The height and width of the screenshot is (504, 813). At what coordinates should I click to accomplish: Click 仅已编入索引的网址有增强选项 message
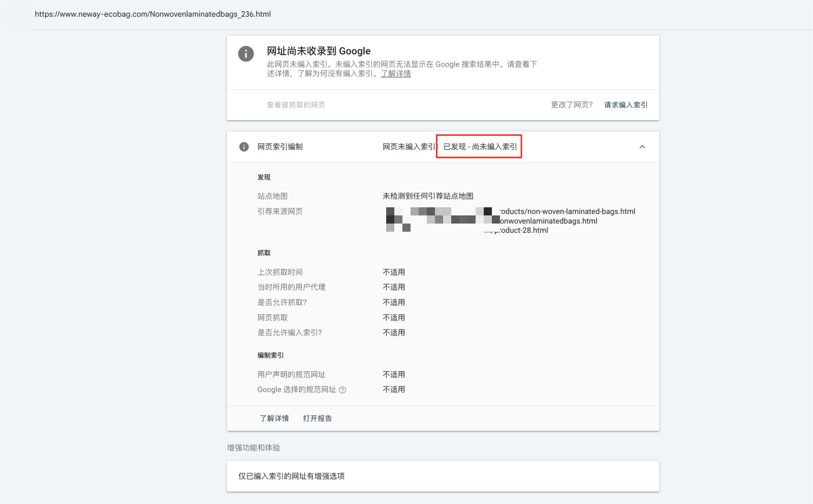point(291,476)
